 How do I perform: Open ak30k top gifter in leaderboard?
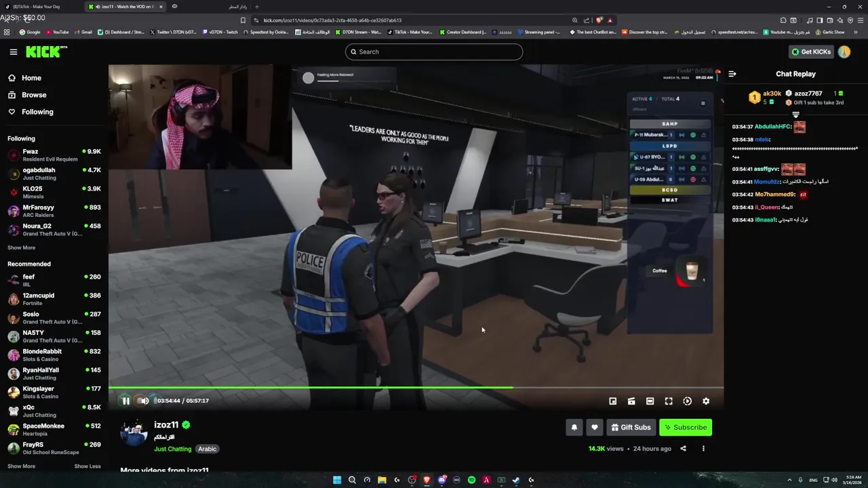pos(766,98)
